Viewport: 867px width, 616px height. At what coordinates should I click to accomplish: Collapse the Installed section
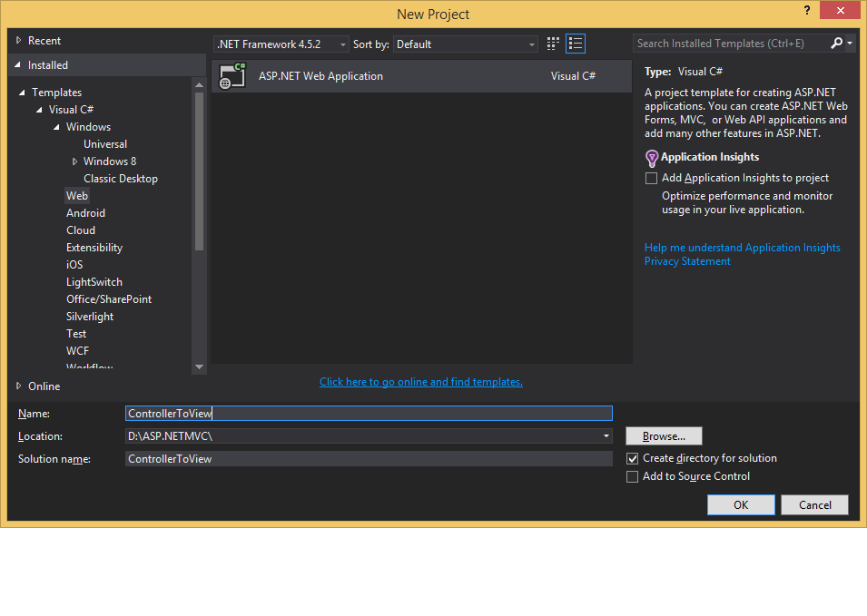[17, 65]
